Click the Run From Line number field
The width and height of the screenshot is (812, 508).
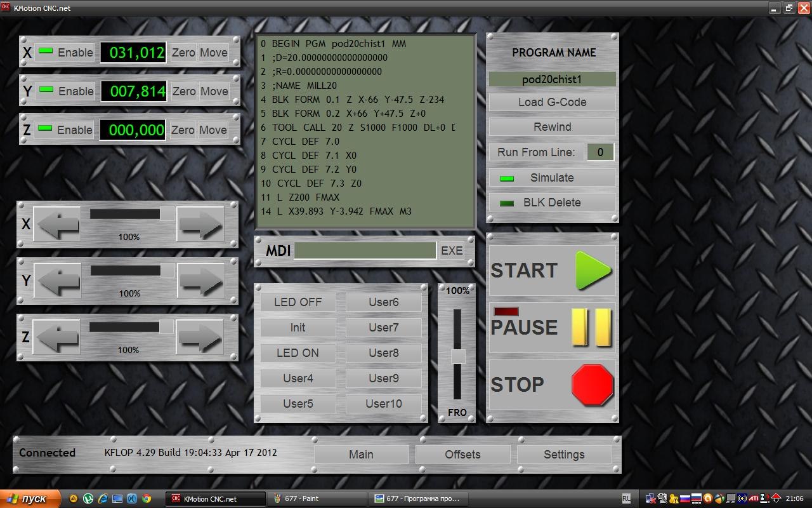[x=600, y=152]
